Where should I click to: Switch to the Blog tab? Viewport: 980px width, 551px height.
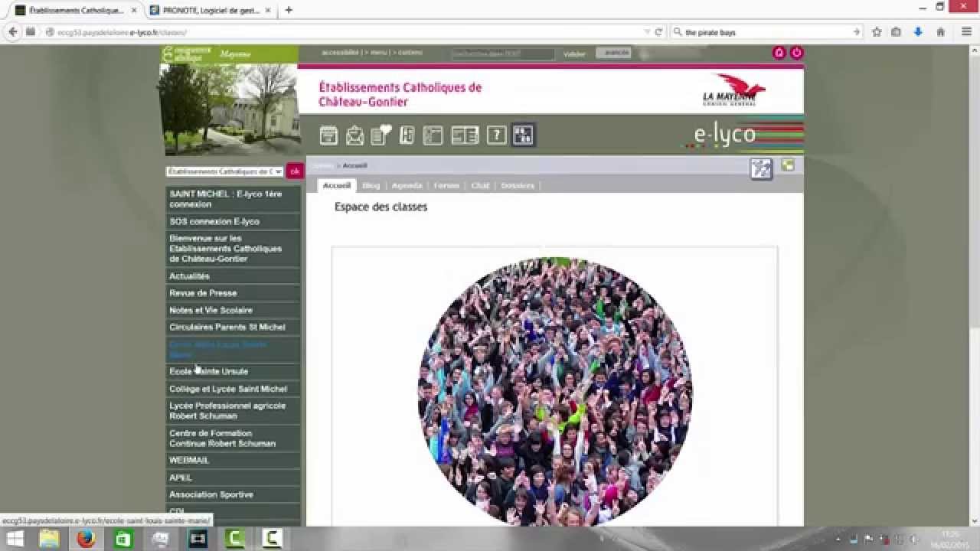371,185
